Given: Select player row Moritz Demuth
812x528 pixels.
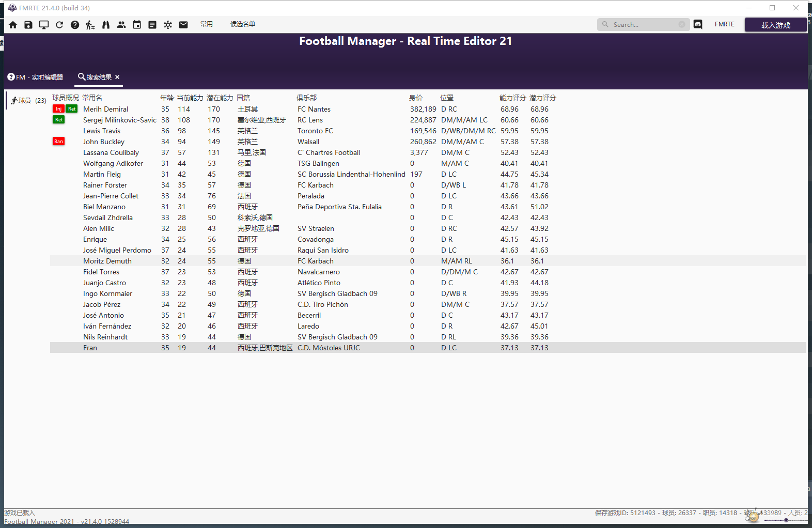Looking at the screenshot, I should (x=428, y=261).
